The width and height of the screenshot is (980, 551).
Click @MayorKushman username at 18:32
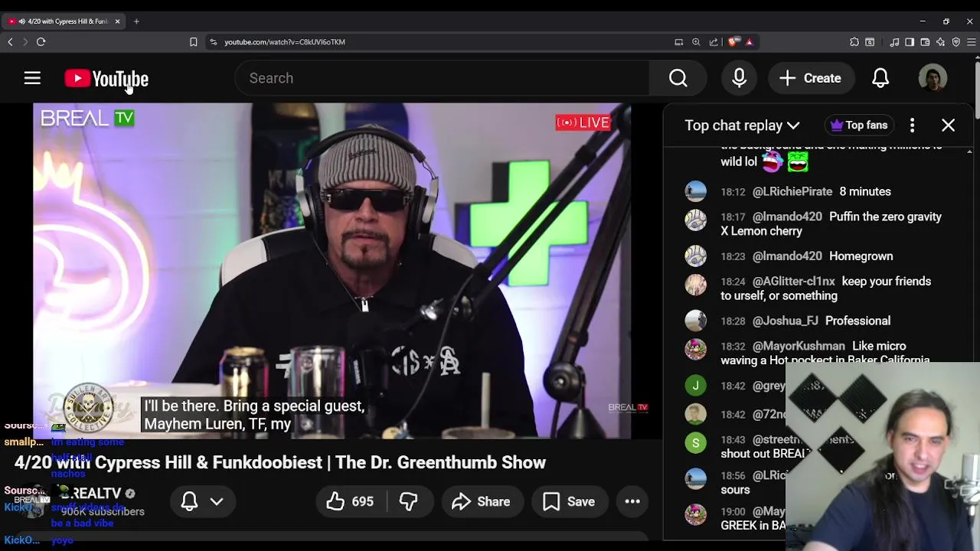[x=799, y=346]
